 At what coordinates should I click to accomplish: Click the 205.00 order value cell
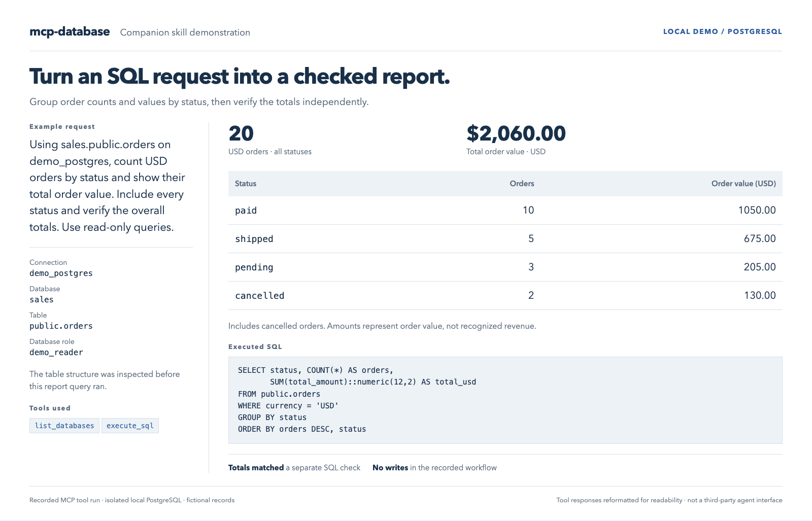tap(760, 267)
